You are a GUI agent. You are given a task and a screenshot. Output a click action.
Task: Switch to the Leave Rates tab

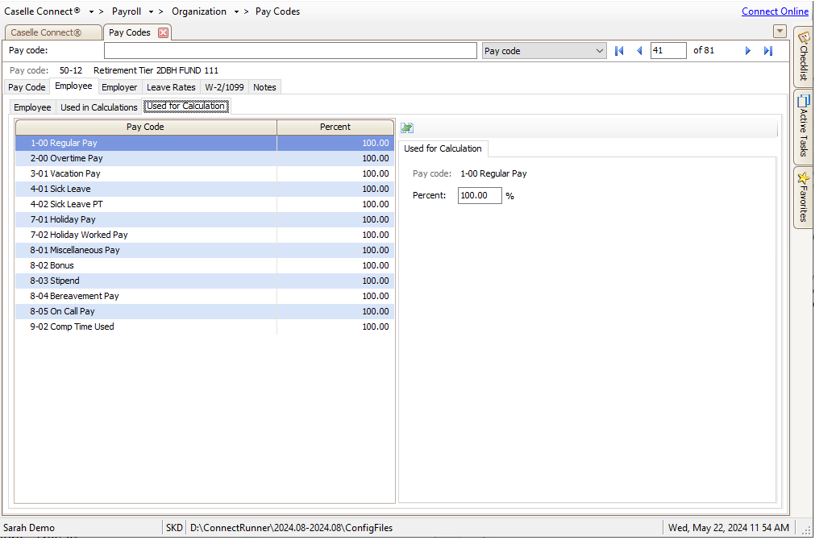tap(171, 87)
